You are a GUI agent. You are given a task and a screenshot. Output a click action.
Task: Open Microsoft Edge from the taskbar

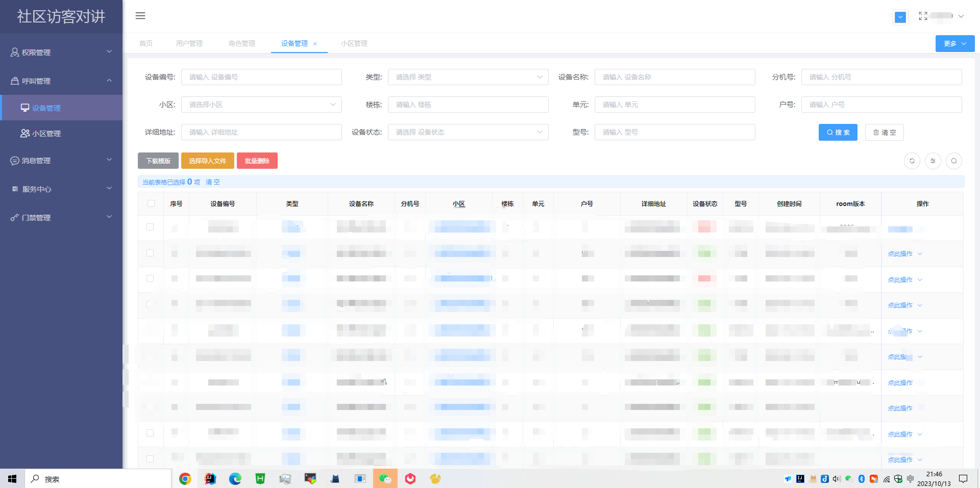[235, 479]
